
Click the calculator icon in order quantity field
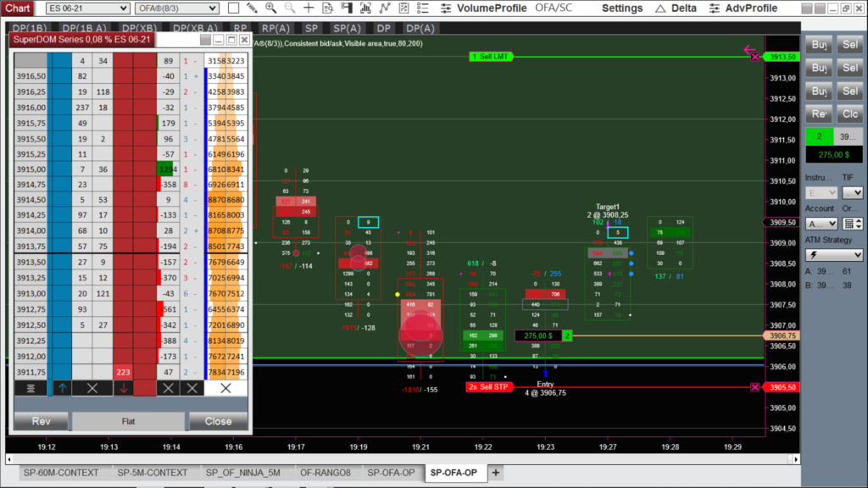click(849, 224)
